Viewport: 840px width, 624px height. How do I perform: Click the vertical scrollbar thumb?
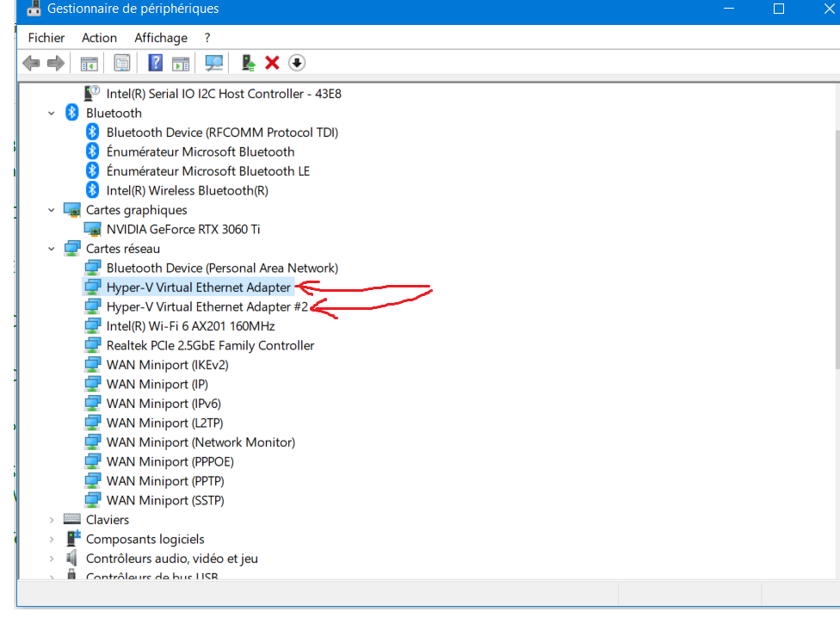click(x=837, y=249)
